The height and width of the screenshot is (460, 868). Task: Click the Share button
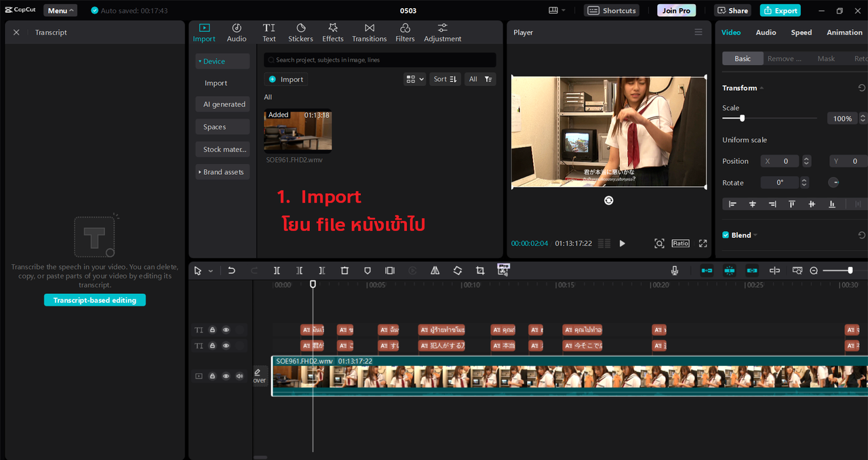tap(732, 10)
